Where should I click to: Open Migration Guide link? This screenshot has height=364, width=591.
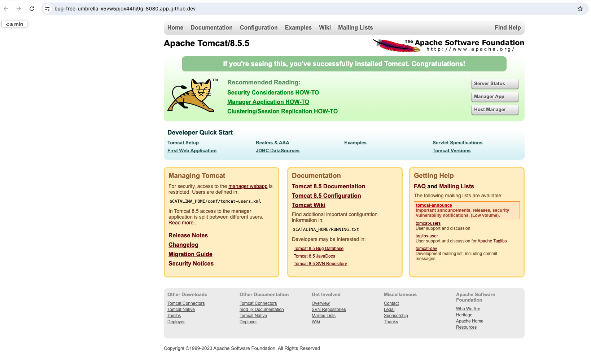pos(190,254)
